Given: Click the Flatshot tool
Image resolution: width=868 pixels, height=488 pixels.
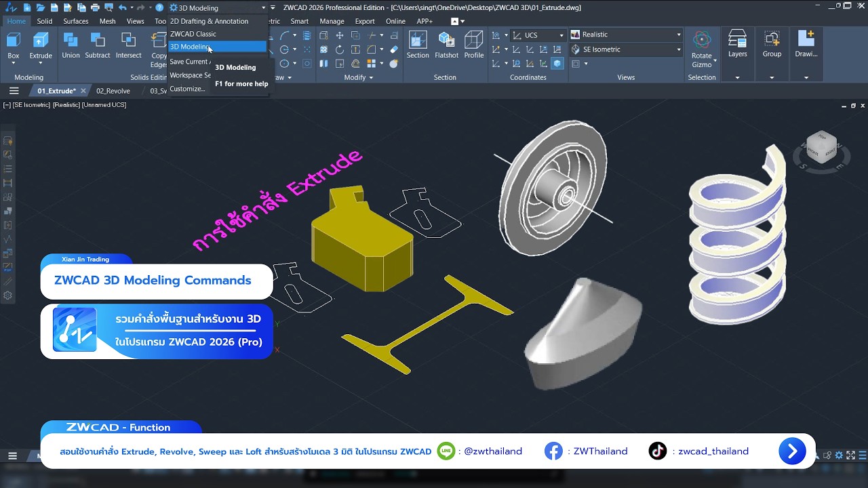Looking at the screenshot, I should click(x=446, y=45).
